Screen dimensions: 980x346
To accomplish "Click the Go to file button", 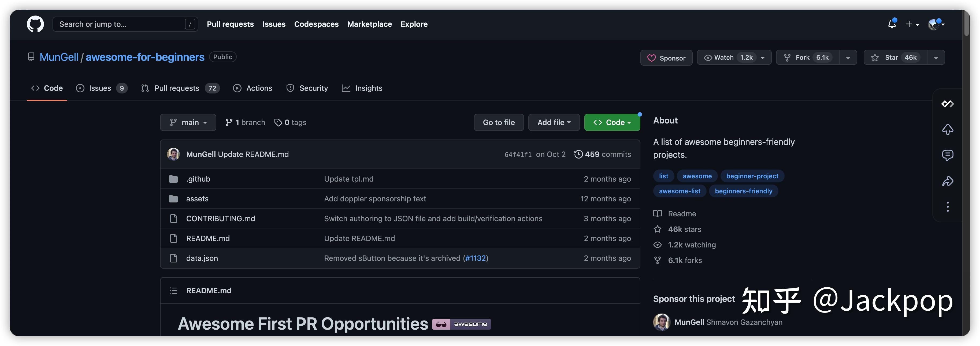I will click(x=498, y=122).
